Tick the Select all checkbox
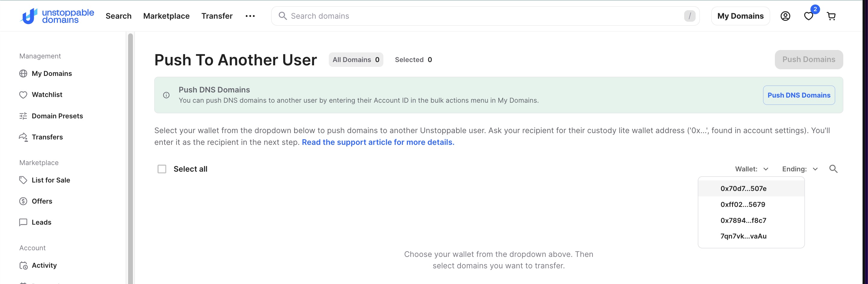 tap(162, 169)
